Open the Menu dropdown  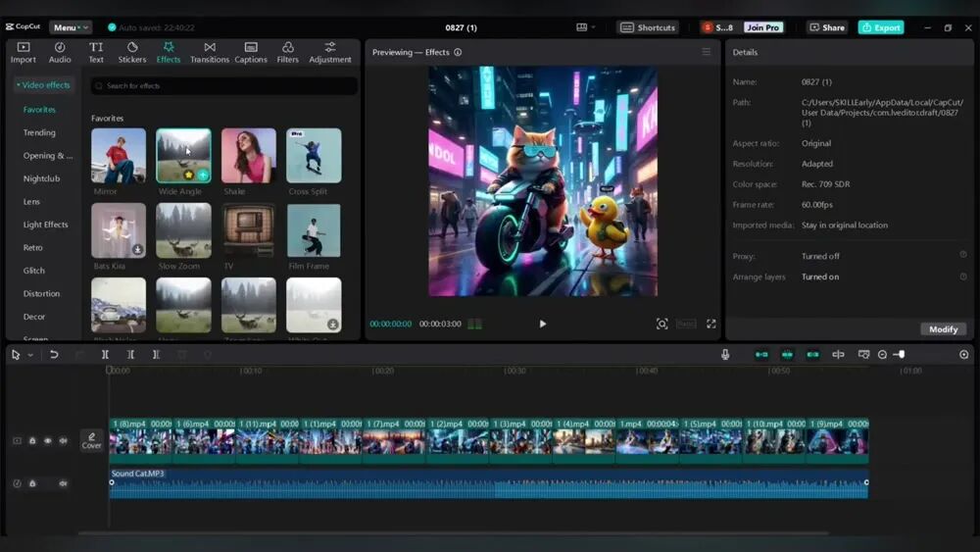[71, 27]
